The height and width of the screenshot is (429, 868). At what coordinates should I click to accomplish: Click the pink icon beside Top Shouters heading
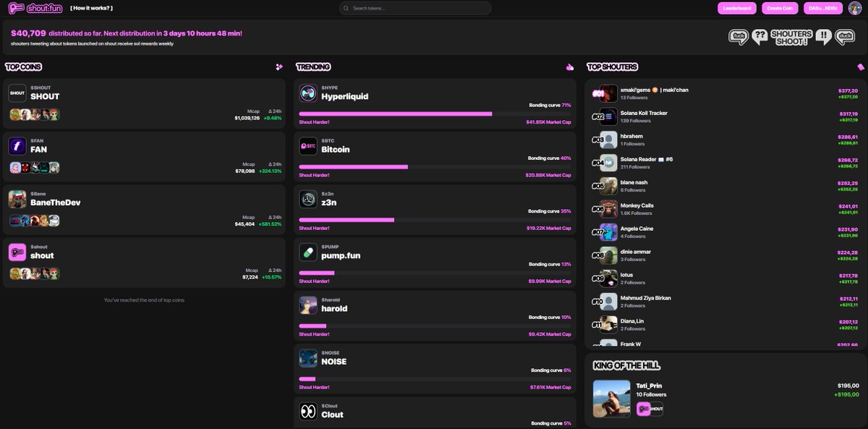[x=861, y=67]
